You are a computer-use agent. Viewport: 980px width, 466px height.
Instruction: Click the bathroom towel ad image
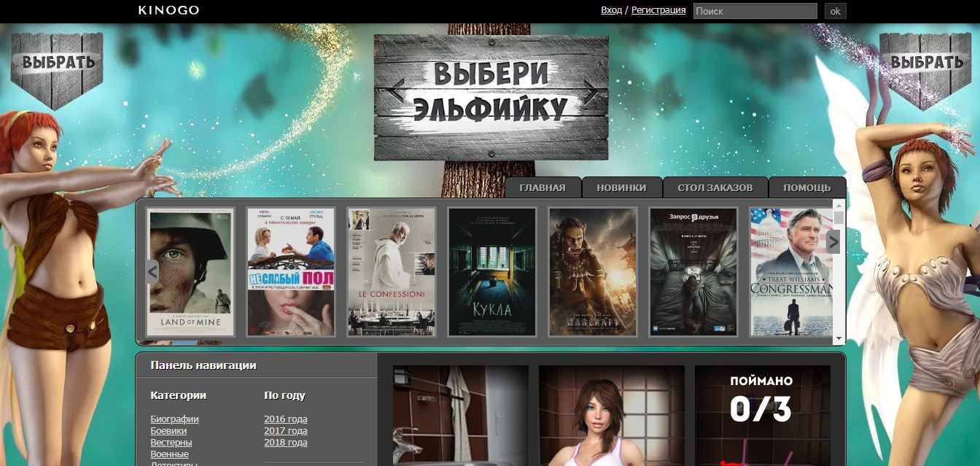[461, 416]
